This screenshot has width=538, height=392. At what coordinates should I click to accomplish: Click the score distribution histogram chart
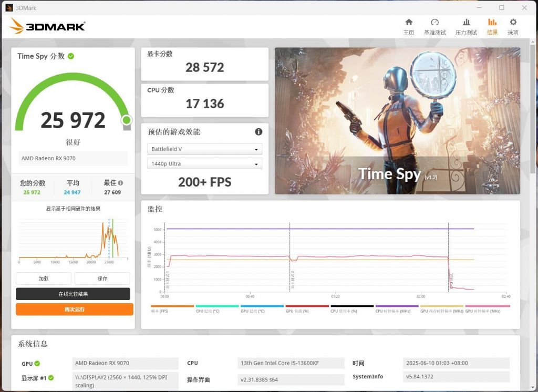click(x=73, y=239)
